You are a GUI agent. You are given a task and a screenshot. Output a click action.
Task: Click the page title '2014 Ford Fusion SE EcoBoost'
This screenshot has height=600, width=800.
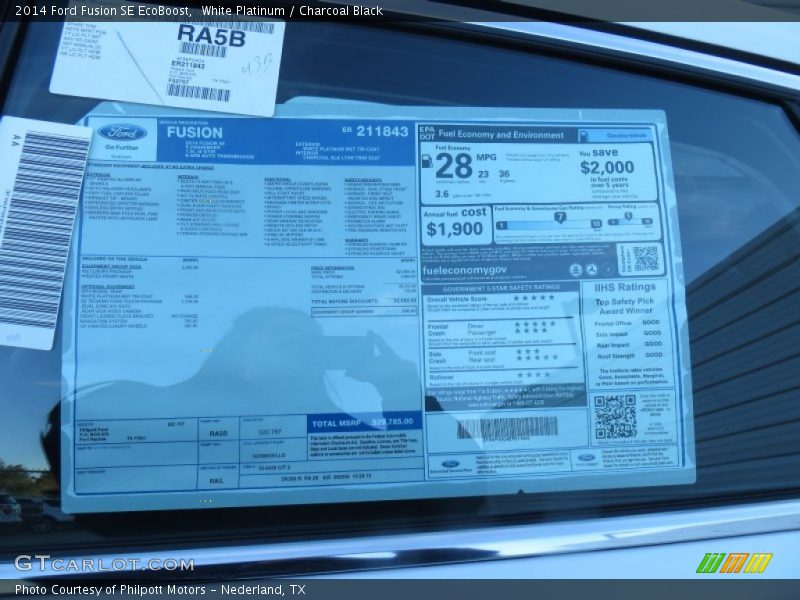[x=104, y=11]
